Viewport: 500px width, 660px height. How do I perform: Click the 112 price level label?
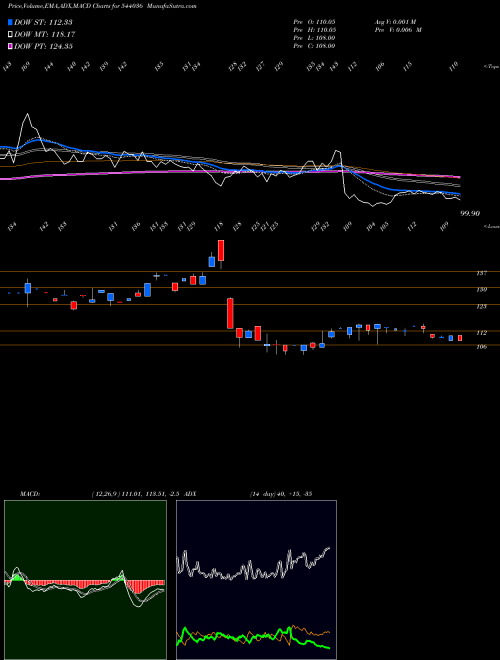coord(481,333)
